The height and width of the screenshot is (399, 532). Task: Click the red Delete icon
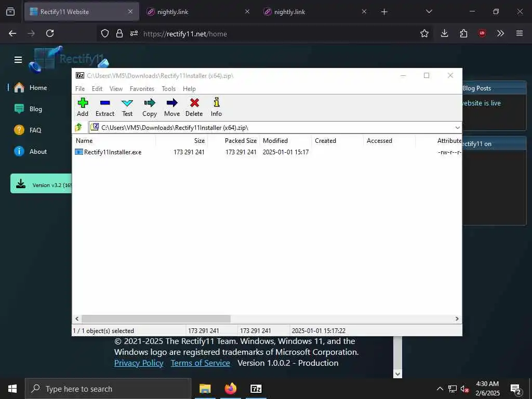194,107
